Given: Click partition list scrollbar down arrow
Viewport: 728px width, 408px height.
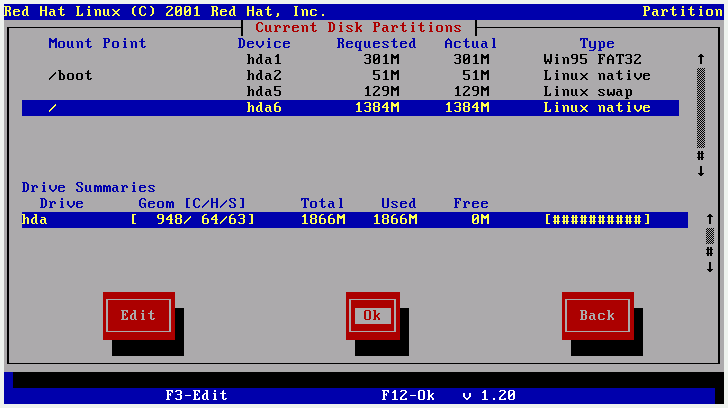Looking at the screenshot, I should coord(701,171).
